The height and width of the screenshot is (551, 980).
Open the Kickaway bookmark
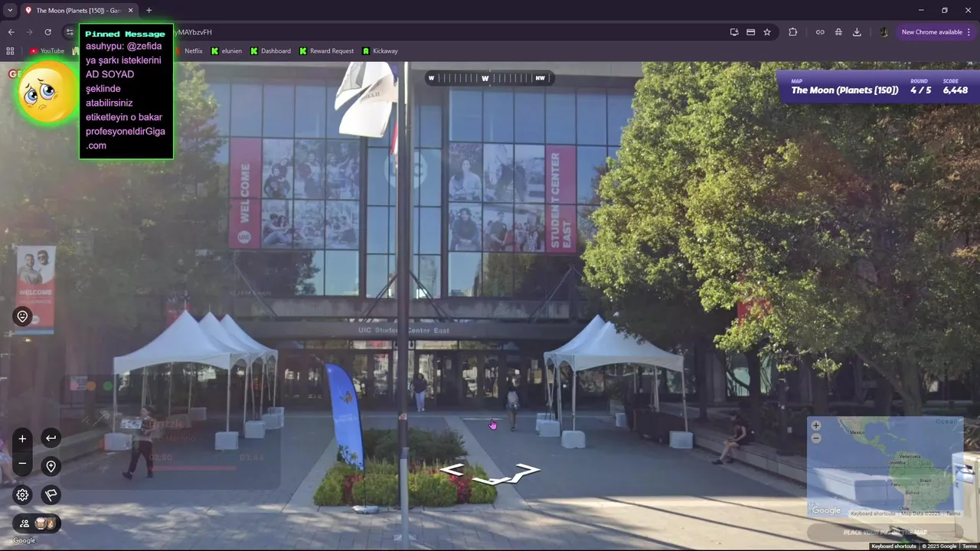[x=380, y=51]
